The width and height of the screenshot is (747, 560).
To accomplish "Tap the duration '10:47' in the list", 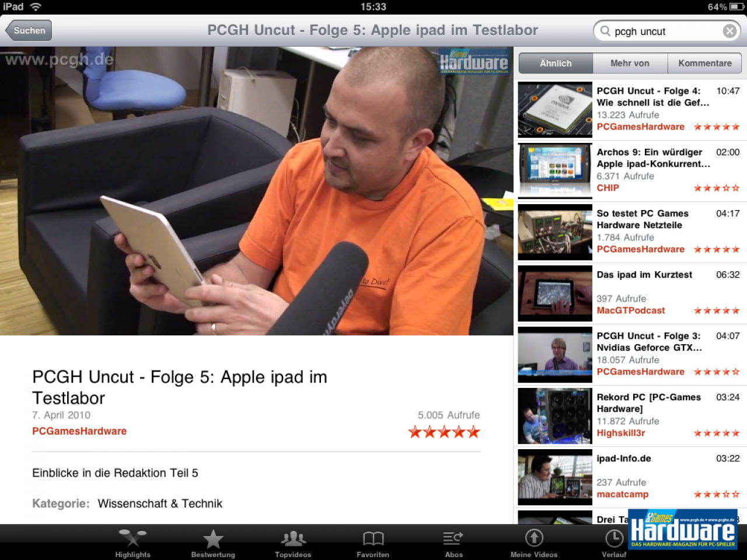I will 728,91.
